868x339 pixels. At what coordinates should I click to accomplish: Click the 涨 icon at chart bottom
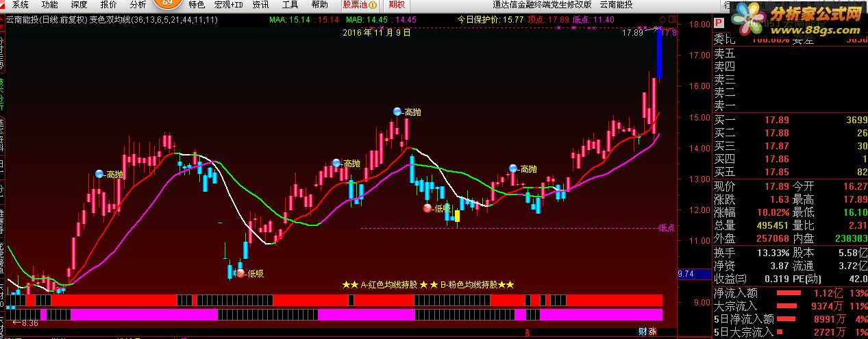[x=652, y=331]
